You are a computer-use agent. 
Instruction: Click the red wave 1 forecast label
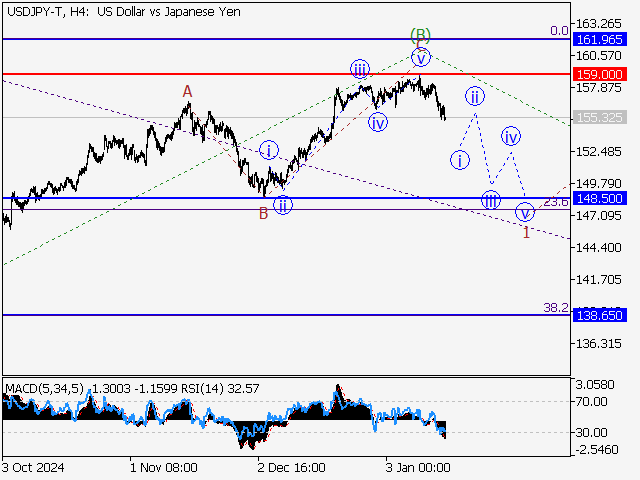pos(526,232)
